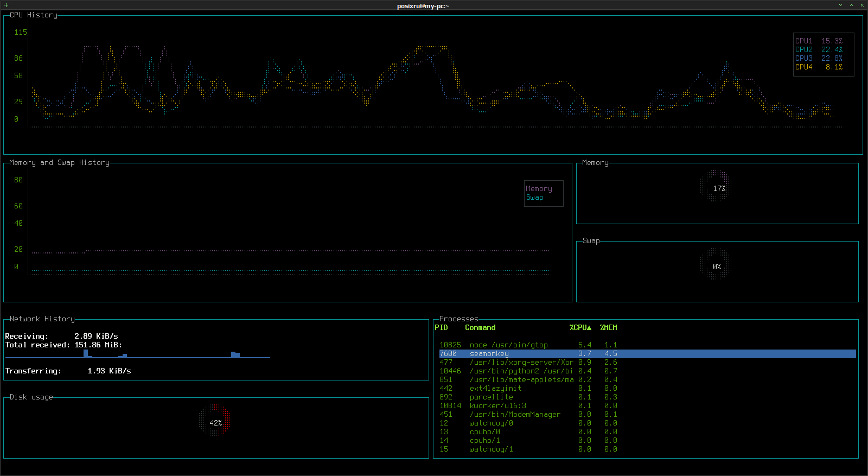Select the /usr/lib/xorg-server/Xor process row
Screen dimensions: 868x476
tap(648, 362)
